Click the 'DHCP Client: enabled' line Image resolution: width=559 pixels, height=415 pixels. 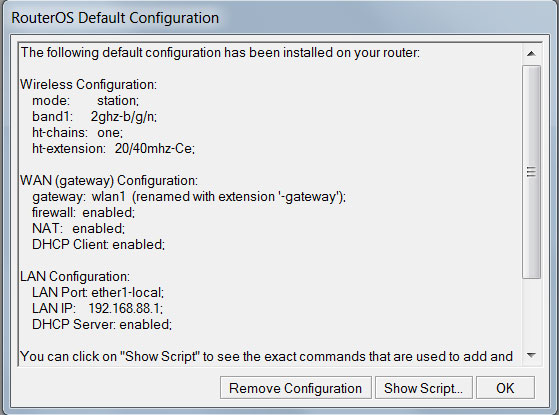[x=98, y=245]
